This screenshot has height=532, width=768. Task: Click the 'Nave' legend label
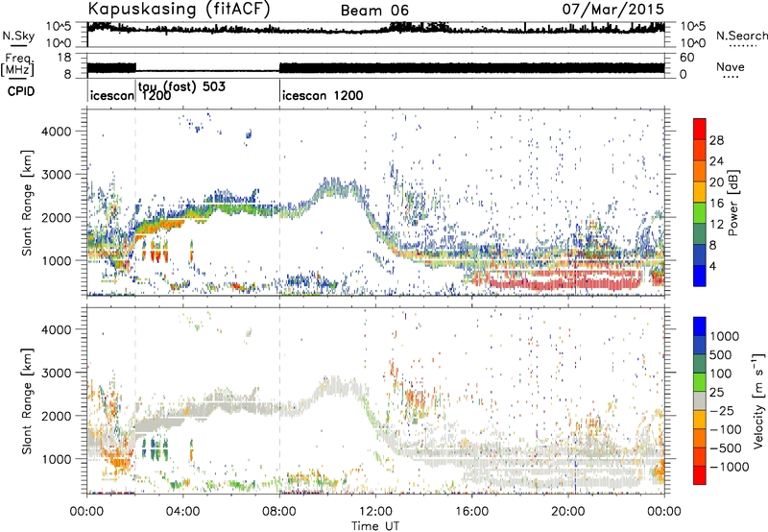point(731,67)
